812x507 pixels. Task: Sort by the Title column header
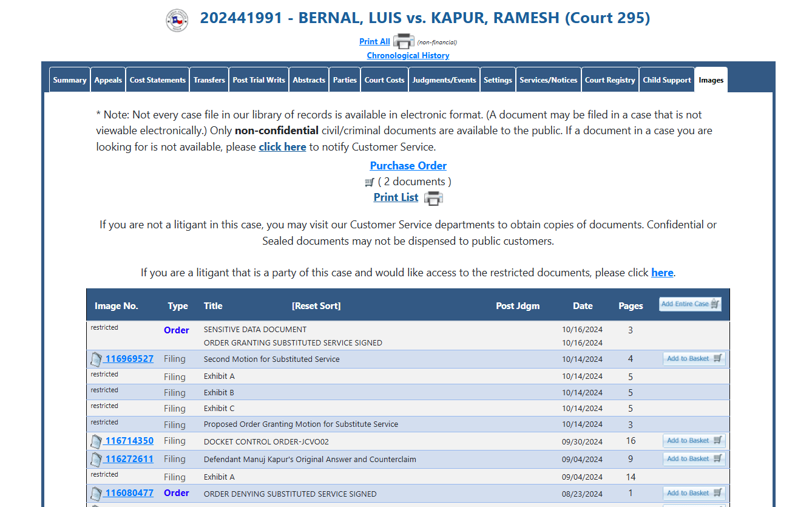tap(213, 306)
